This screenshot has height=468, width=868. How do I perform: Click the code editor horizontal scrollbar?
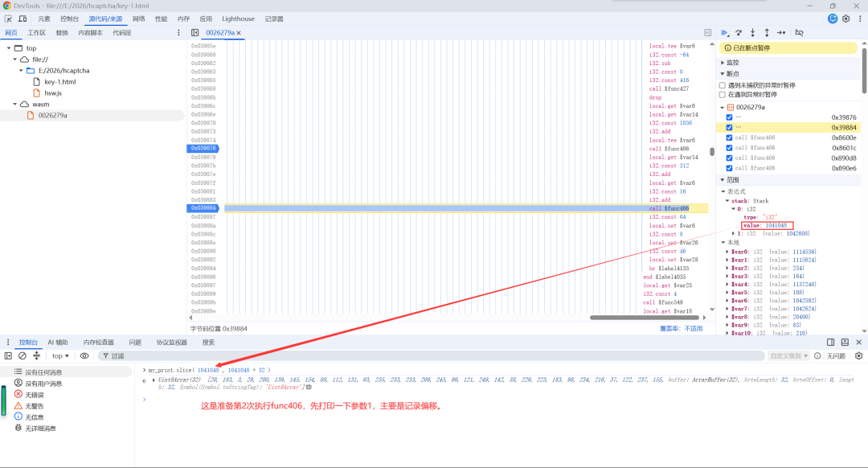646,318
